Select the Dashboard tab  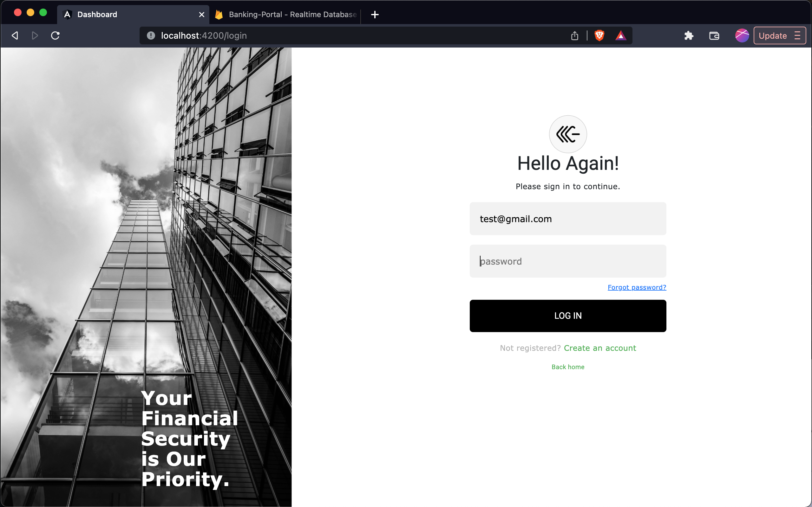(97, 15)
